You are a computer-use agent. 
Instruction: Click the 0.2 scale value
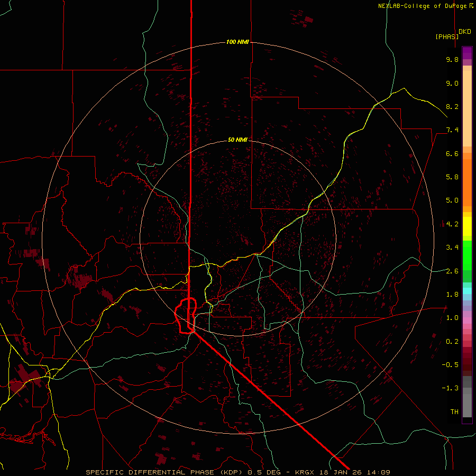pos(452,342)
